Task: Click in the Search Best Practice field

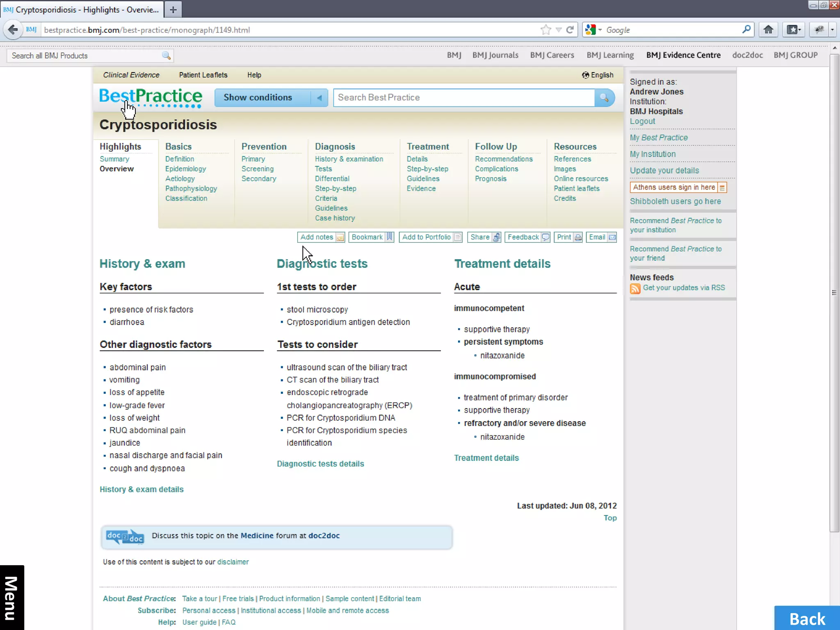Action: coord(463,98)
